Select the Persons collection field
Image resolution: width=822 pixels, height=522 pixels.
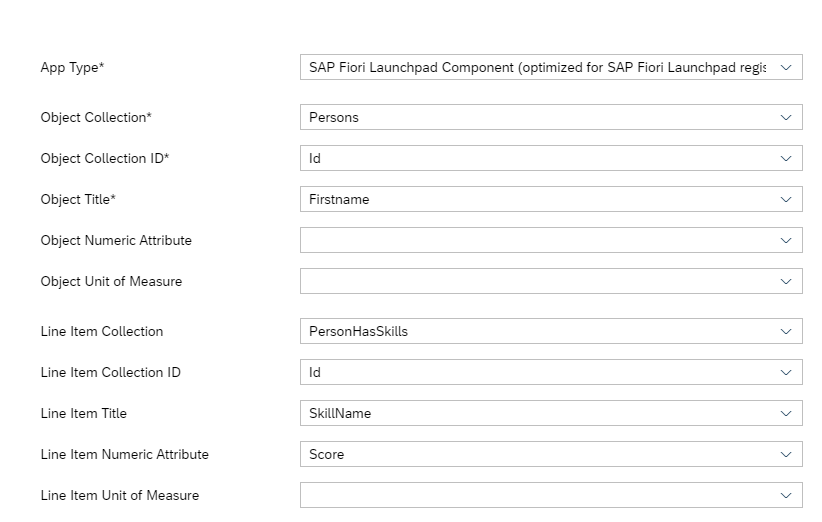[537, 117]
